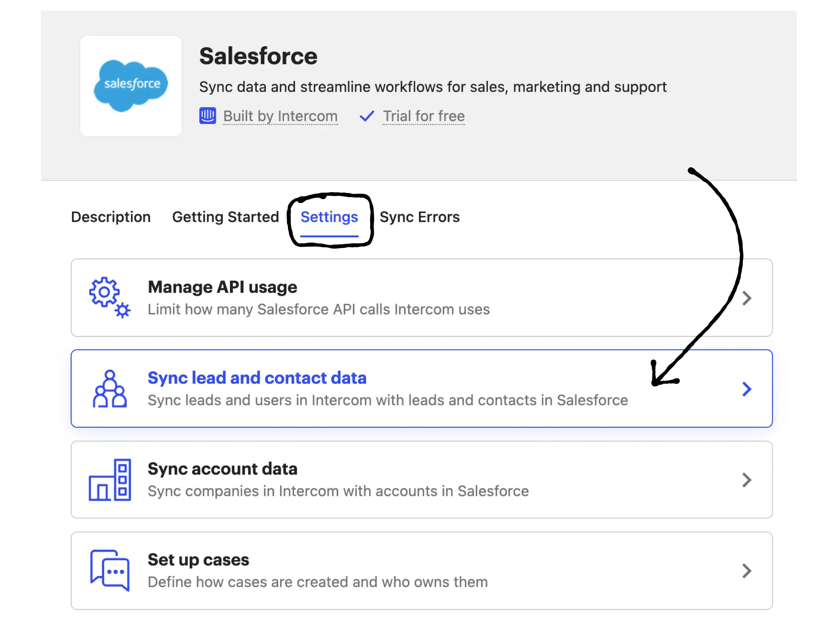Open Sync lead and contact data heading

pos(257,378)
